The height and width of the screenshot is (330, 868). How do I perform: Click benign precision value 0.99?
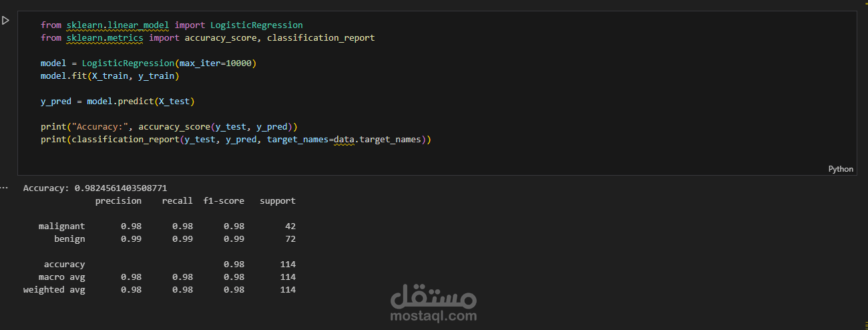coord(131,239)
